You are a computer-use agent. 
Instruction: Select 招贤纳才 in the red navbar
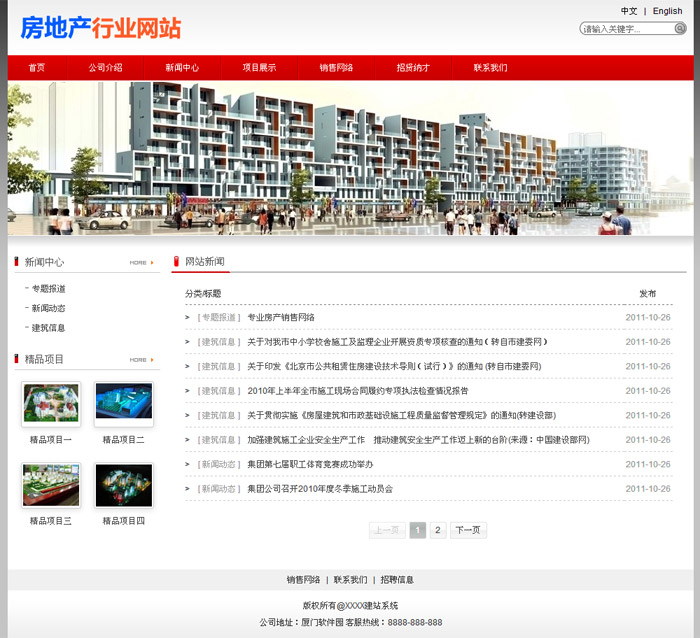coord(413,68)
